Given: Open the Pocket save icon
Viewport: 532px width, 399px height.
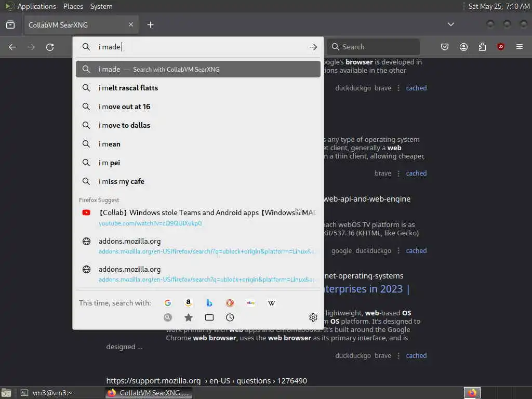Looking at the screenshot, I should [445, 47].
